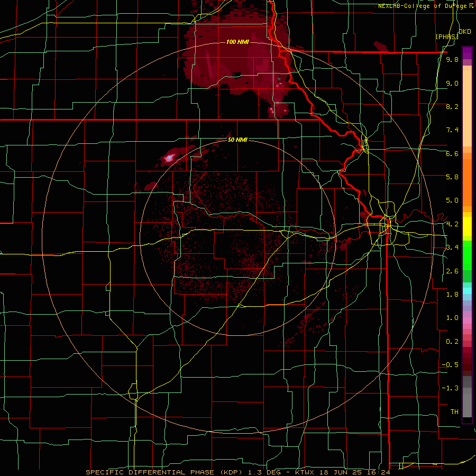This screenshot has height=476, width=476.
Task: Click the 5.8 value on the color scale
Action: tap(452, 177)
